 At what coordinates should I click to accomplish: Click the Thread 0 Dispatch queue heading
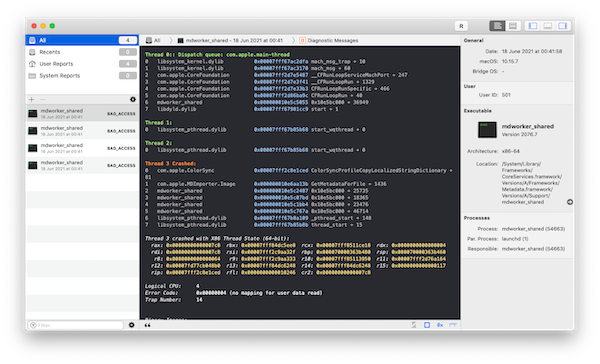pos(217,55)
